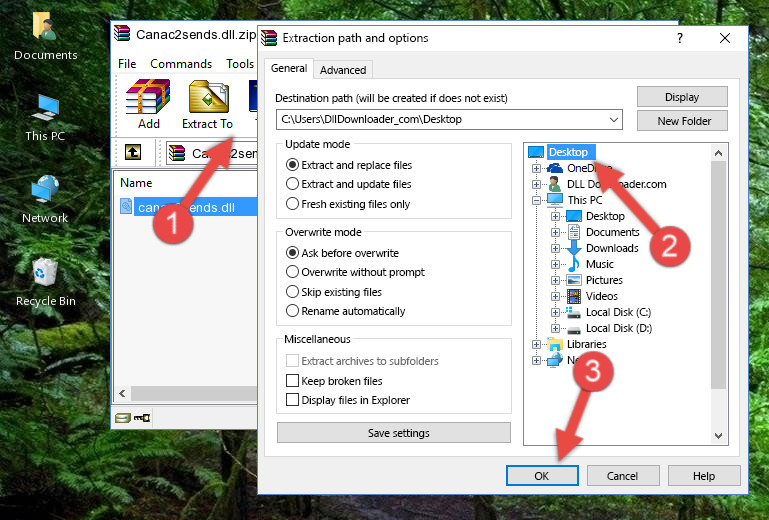Open the destination path dropdown arrow
769x520 pixels.
[x=614, y=120]
